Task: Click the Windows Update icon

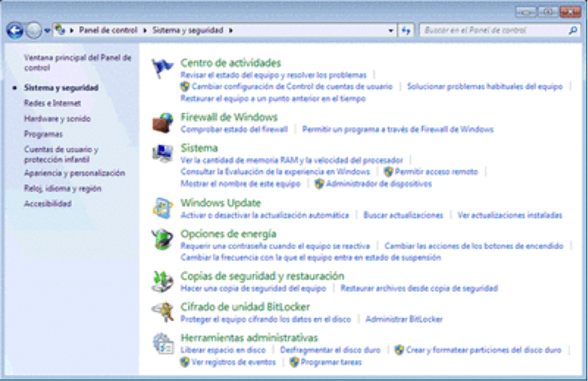Action: [x=162, y=208]
